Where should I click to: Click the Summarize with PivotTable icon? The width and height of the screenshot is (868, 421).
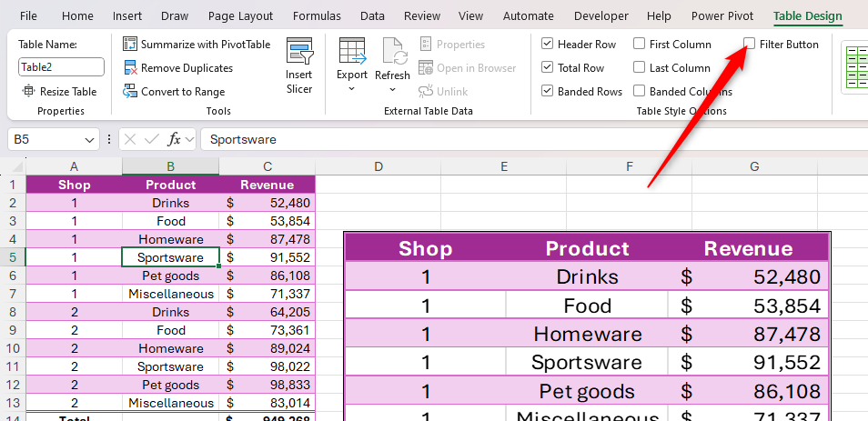point(130,45)
